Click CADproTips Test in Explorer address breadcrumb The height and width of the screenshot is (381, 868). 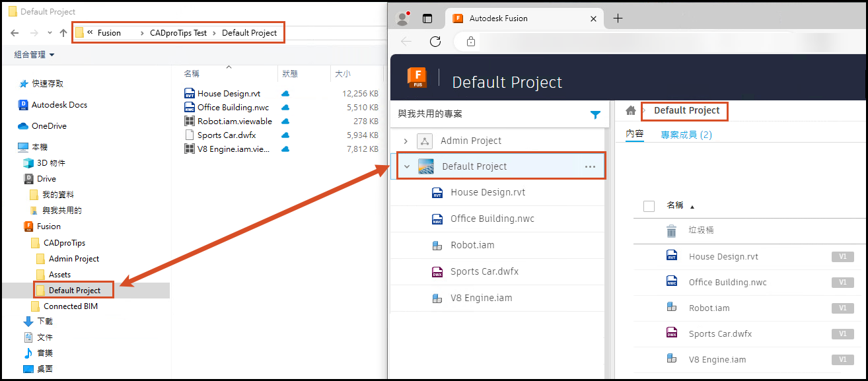pos(178,32)
